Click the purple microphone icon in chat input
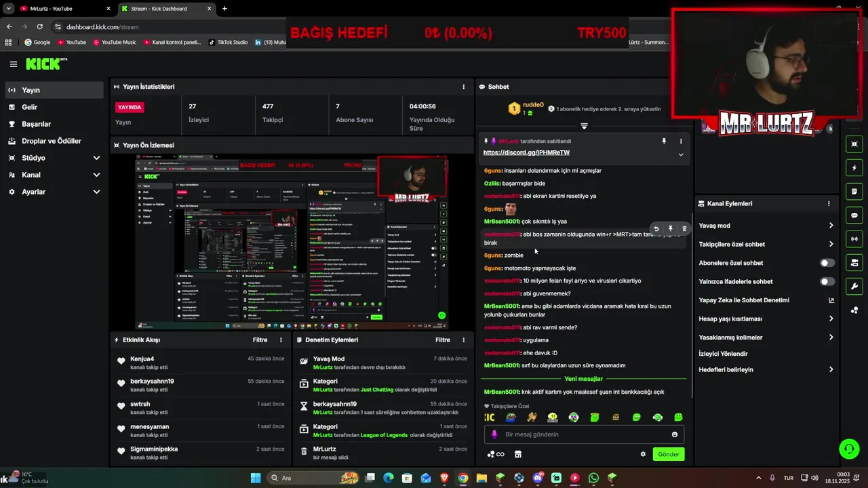The image size is (868, 488). point(494,434)
